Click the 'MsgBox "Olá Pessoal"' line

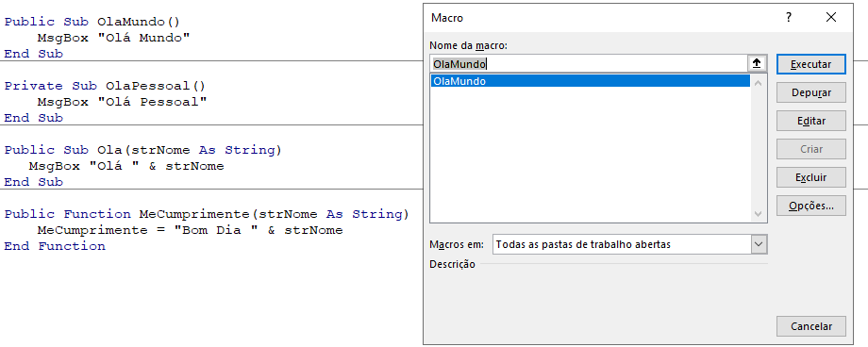(122, 102)
